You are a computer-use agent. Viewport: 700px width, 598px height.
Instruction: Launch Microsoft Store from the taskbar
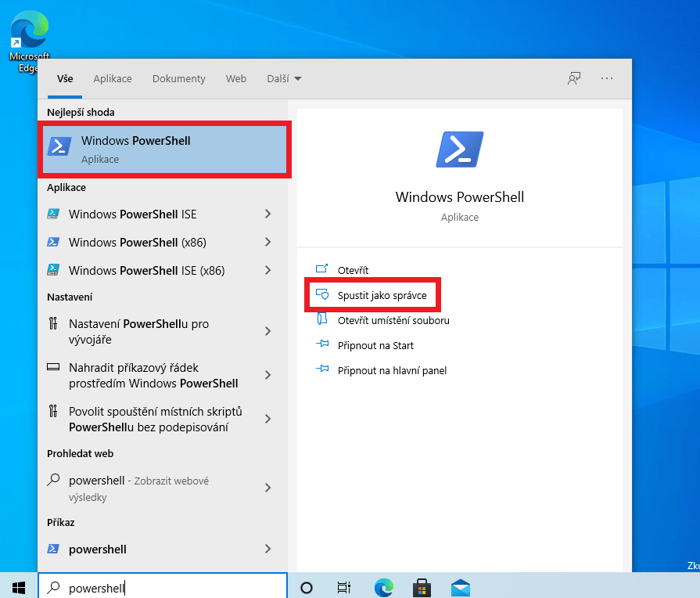pos(422,587)
